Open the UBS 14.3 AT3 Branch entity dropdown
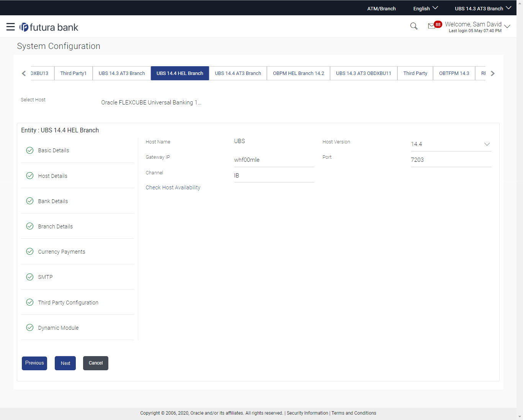Screen dimensions: 523x420 tap(483, 8)
